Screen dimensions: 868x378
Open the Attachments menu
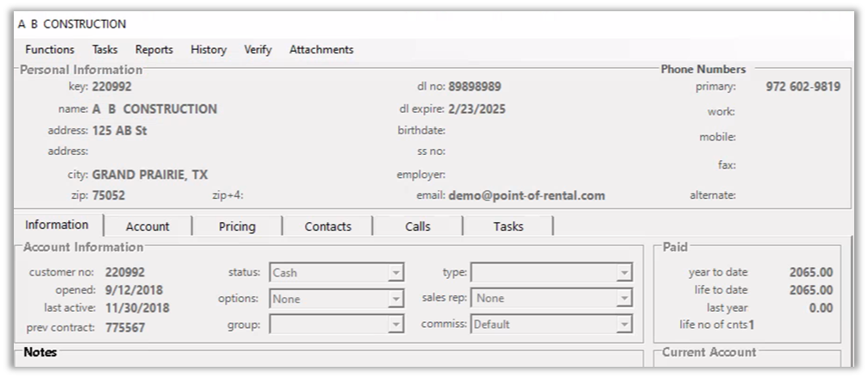pyautogui.click(x=322, y=50)
